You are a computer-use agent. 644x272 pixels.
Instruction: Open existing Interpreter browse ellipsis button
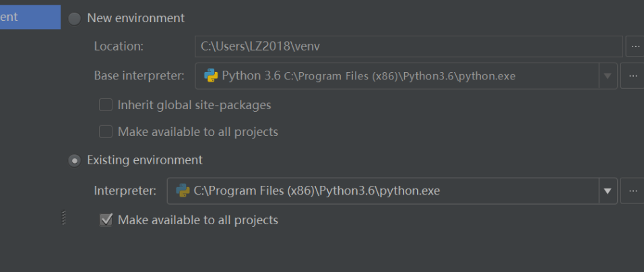point(632,191)
